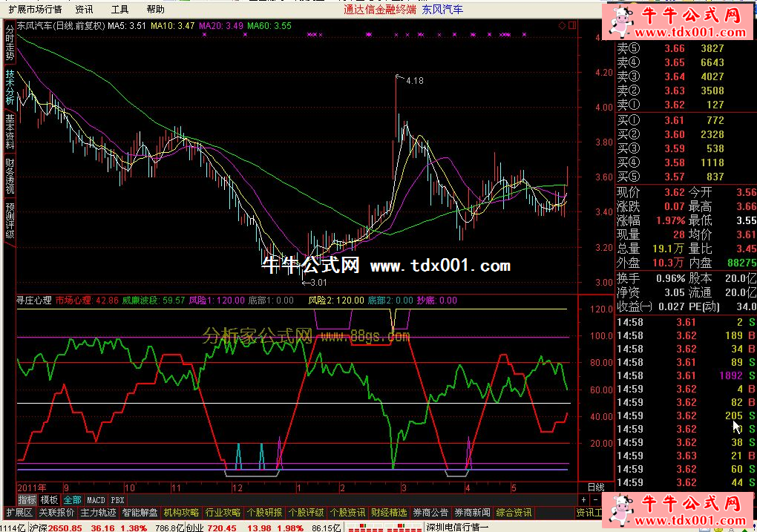Open 券商新闻 panel
757x532 pixels.
tap(472, 512)
